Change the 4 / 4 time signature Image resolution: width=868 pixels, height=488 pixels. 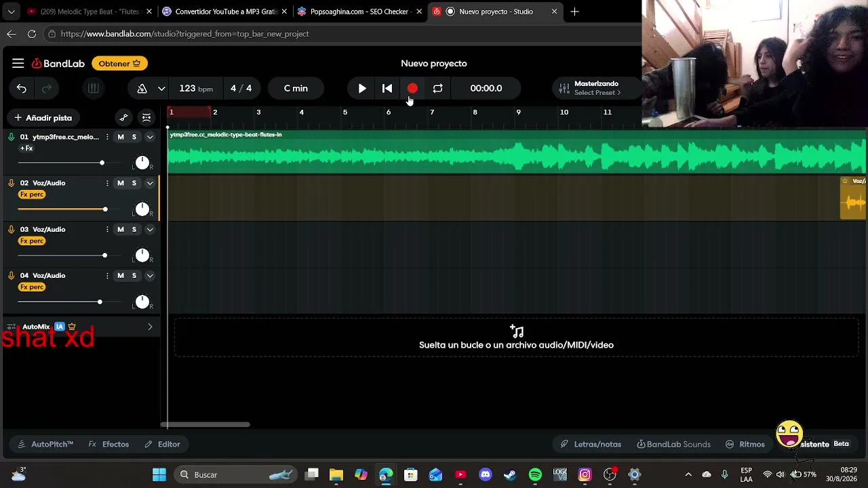(x=241, y=88)
